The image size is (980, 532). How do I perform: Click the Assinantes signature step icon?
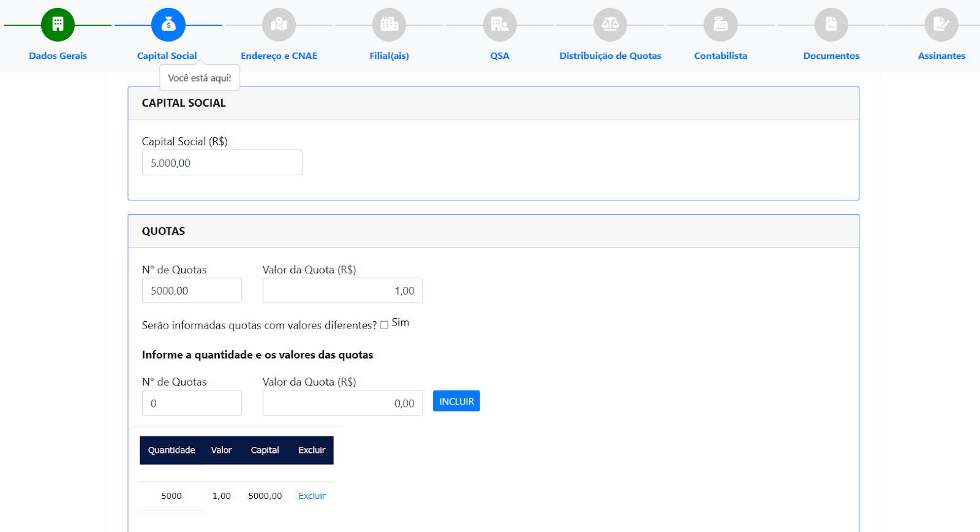[941, 25]
